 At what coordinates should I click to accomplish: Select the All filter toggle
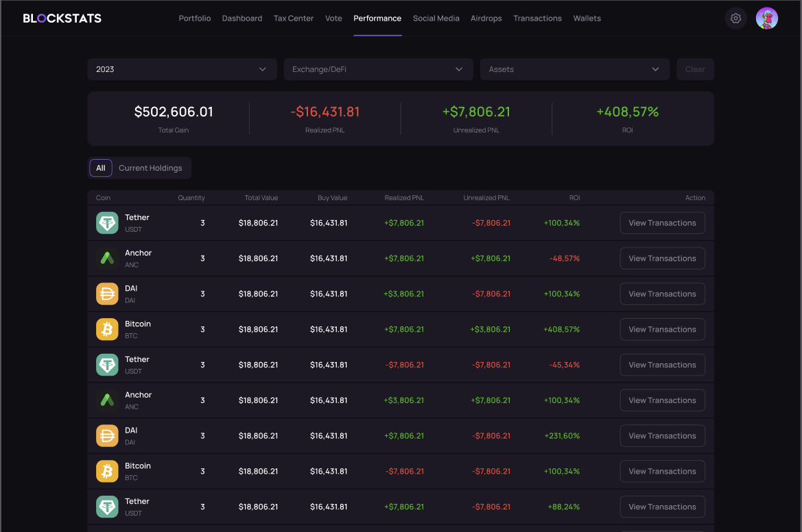pyautogui.click(x=101, y=168)
